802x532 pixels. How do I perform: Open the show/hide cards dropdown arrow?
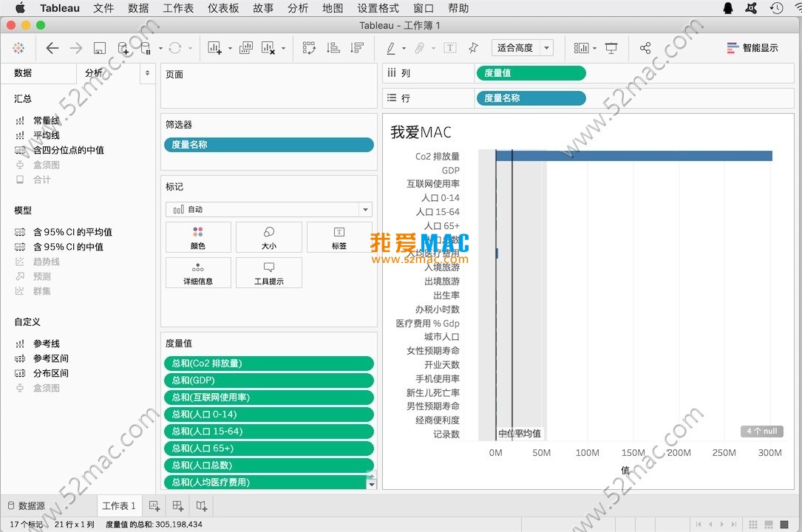click(x=594, y=49)
